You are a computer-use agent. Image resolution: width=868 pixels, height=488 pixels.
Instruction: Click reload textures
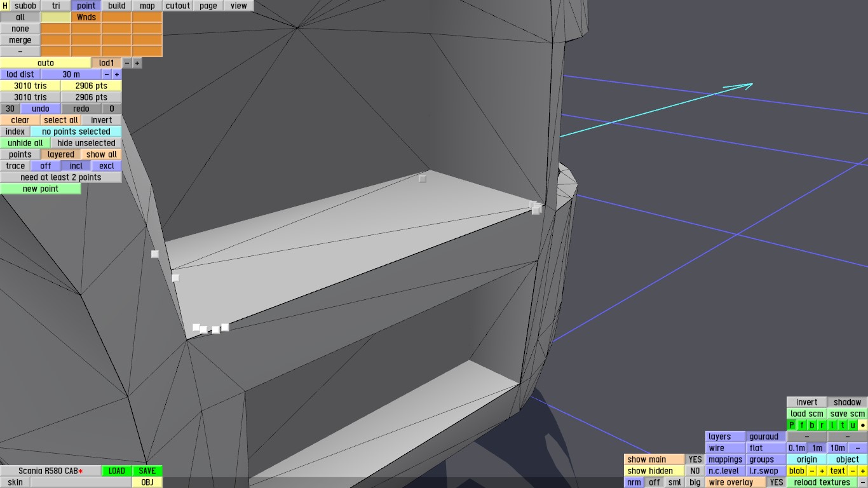[x=822, y=482]
